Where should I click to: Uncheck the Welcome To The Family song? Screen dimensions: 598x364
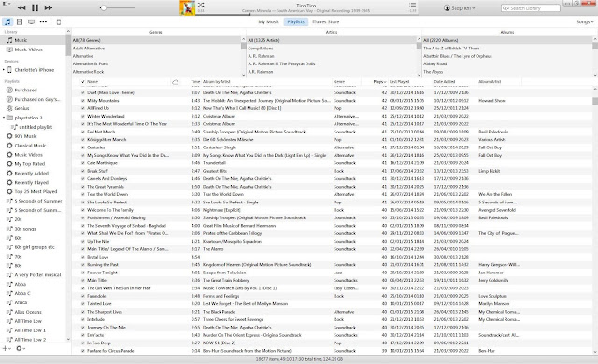tap(83, 210)
